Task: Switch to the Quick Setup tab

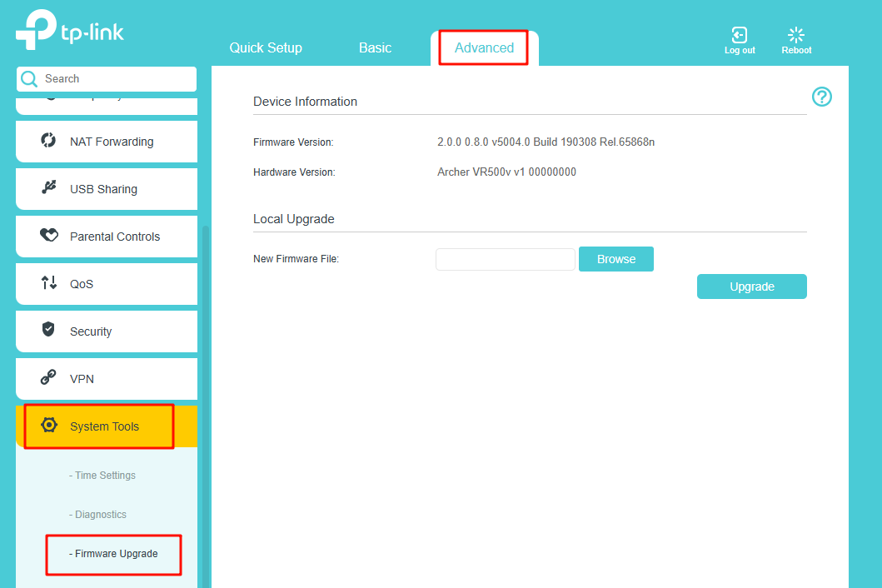Action: 266,47
